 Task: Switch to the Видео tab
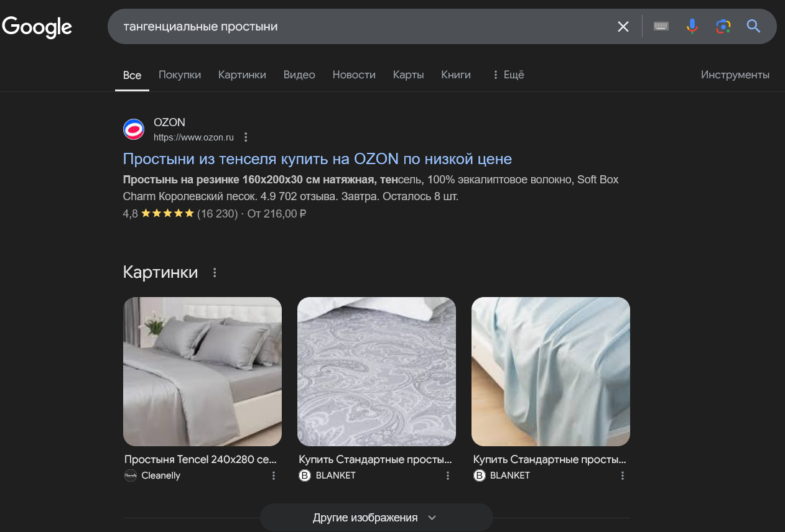(299, 75)
